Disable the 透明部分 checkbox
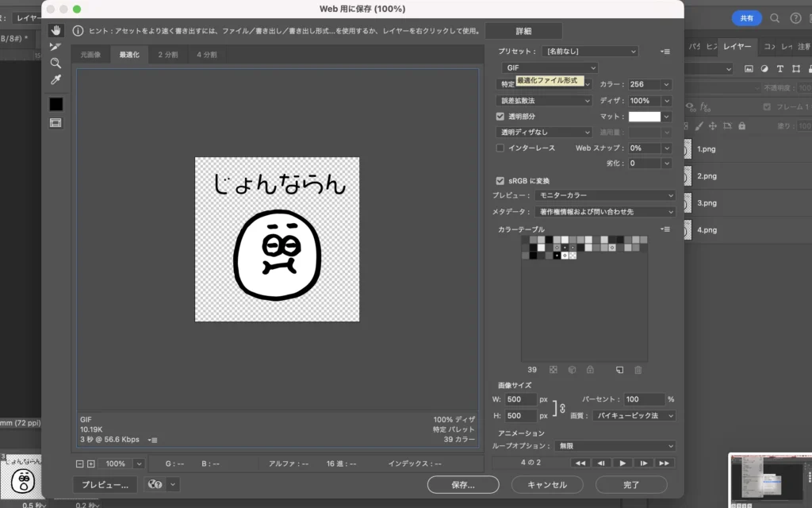Viewport: 812px width, 508px height. (500, 117)
